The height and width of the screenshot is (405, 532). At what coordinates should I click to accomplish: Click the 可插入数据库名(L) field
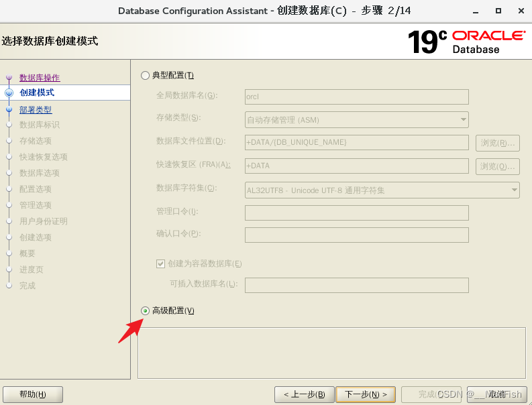(357, 285)
